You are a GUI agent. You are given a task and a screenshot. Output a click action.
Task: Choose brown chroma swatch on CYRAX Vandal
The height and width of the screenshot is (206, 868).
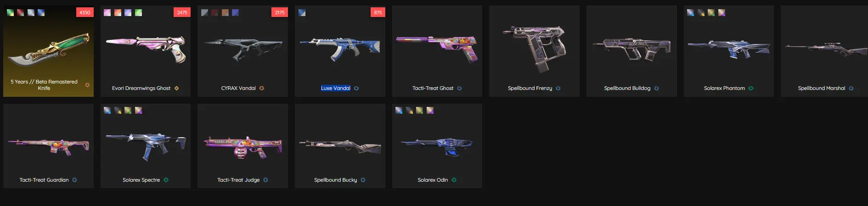pyautogui.click(x=225, y=13)
